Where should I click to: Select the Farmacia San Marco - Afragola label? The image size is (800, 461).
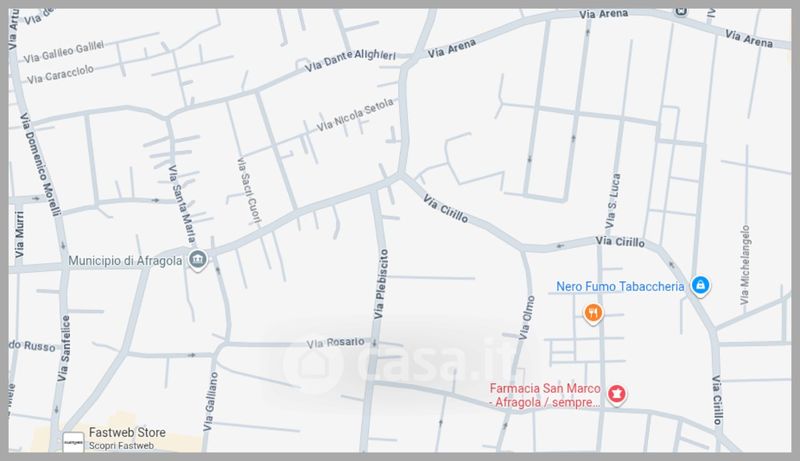click(x=545, y=395)
